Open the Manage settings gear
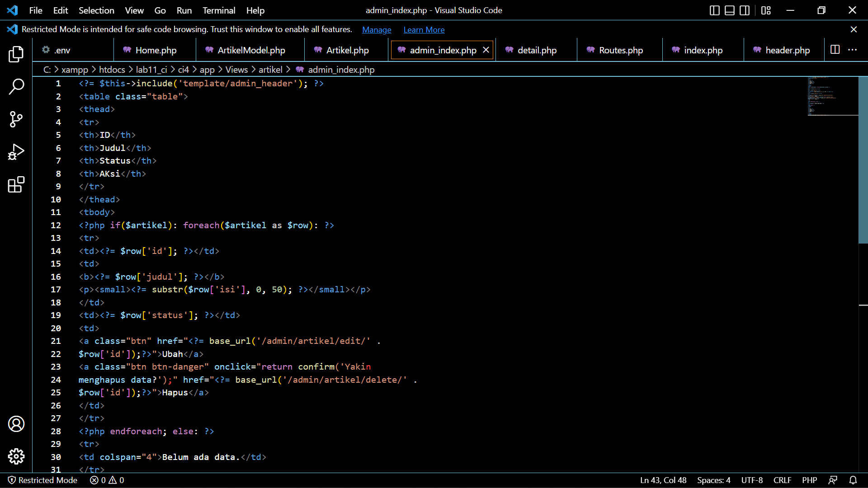The image size is (868, 488). pyautogui.click(x=16, y=456)
